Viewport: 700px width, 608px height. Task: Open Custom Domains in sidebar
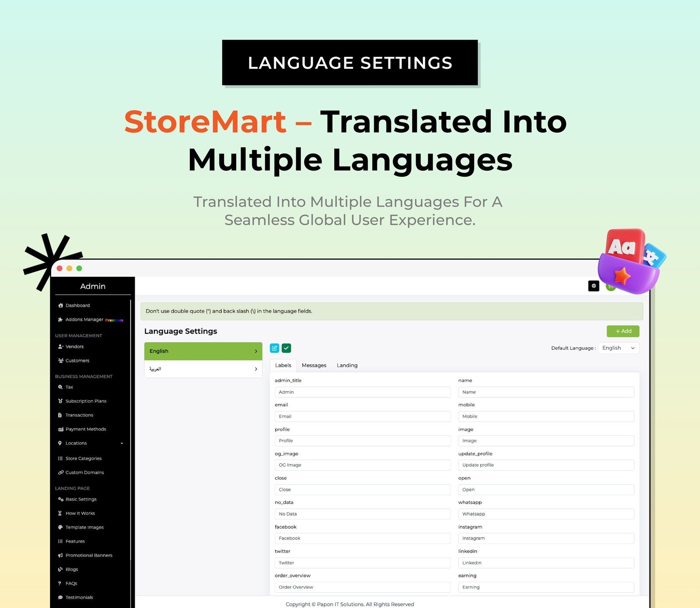point(84,472)
